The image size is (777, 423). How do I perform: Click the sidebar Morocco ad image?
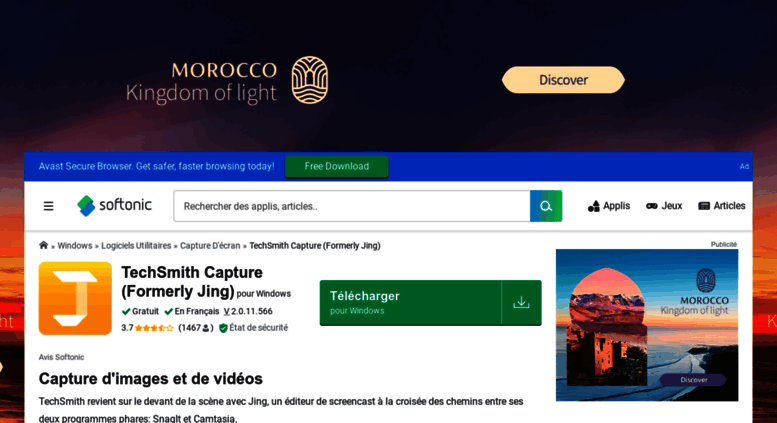point(647,325)
